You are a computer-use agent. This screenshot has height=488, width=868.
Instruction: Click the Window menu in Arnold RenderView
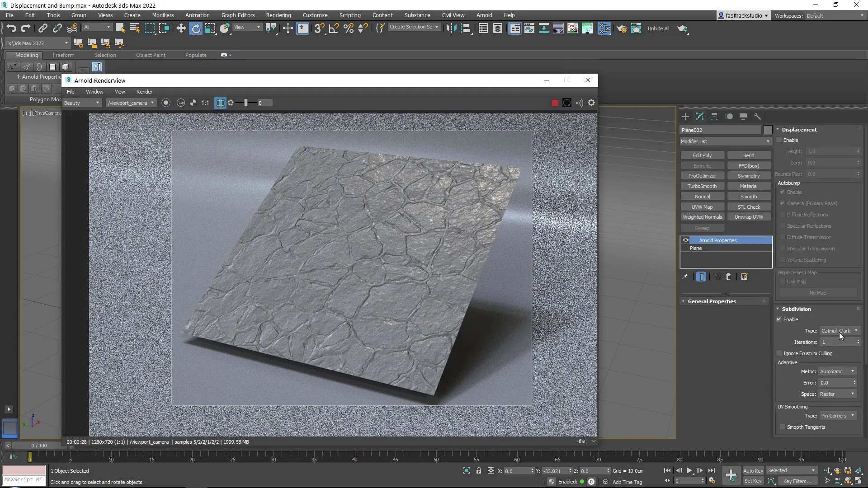(x=95, y=91)
